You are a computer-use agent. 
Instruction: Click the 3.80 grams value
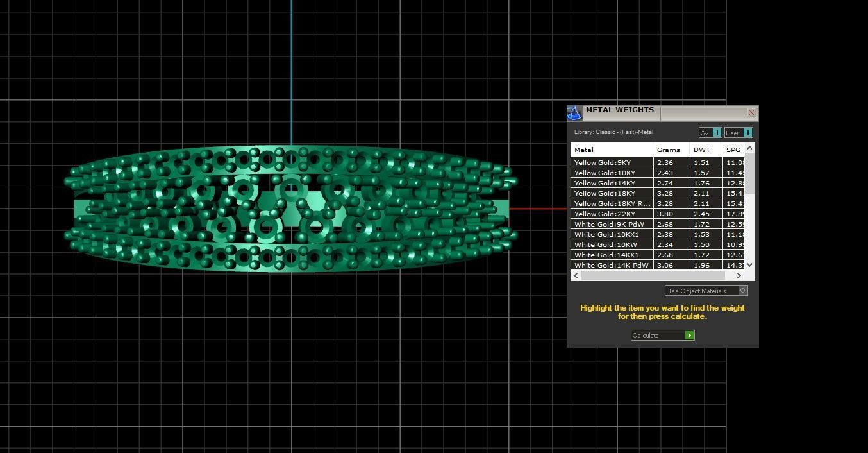[665, 214]
